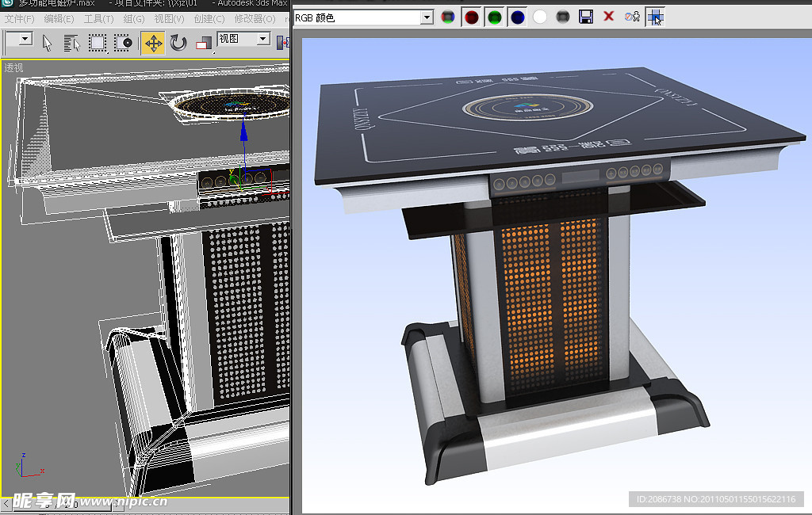Image resolution: width=812 pixels, height=515 pixels.
Task: Activate the Select and Rotate tool
Action: coord(178,42)
